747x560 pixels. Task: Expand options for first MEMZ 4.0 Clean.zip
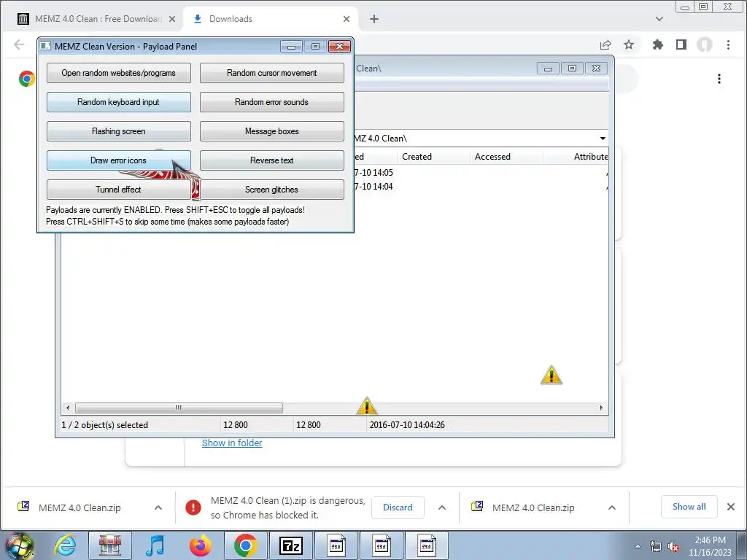158,507
